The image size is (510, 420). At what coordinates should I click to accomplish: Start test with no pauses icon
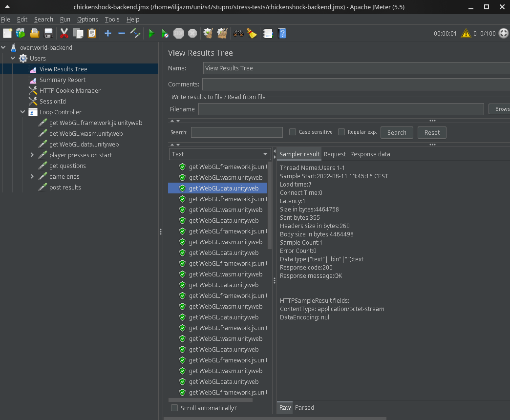coord(165,33)
